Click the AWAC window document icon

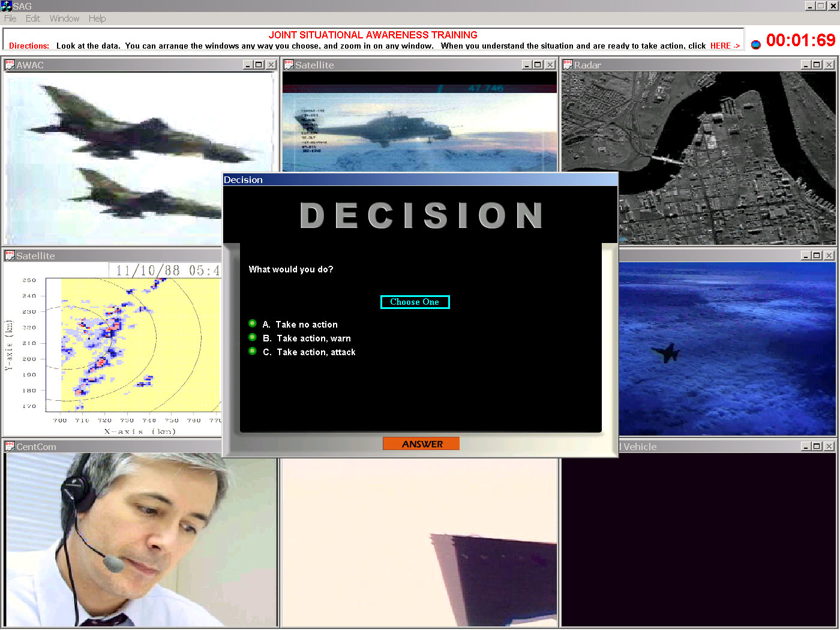point(10,65)
